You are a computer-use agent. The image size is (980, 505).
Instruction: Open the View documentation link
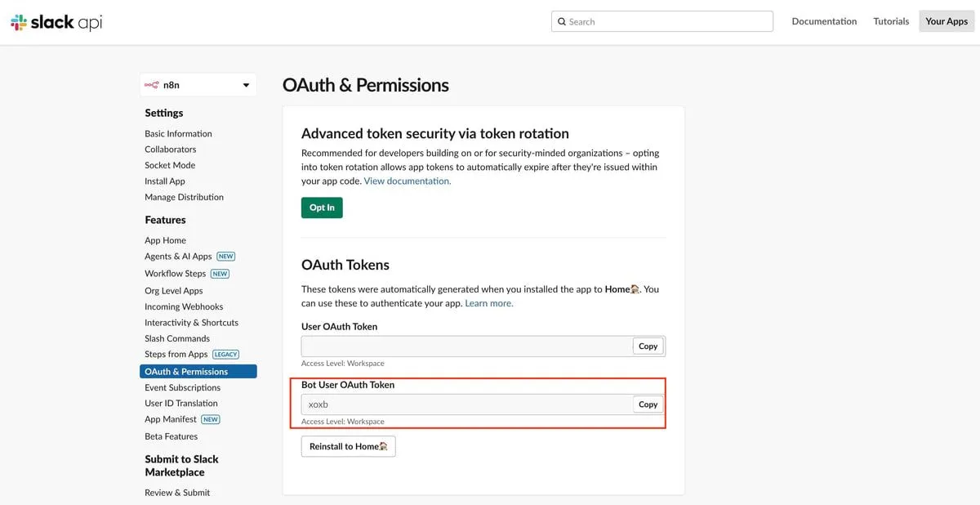(407, 181)
